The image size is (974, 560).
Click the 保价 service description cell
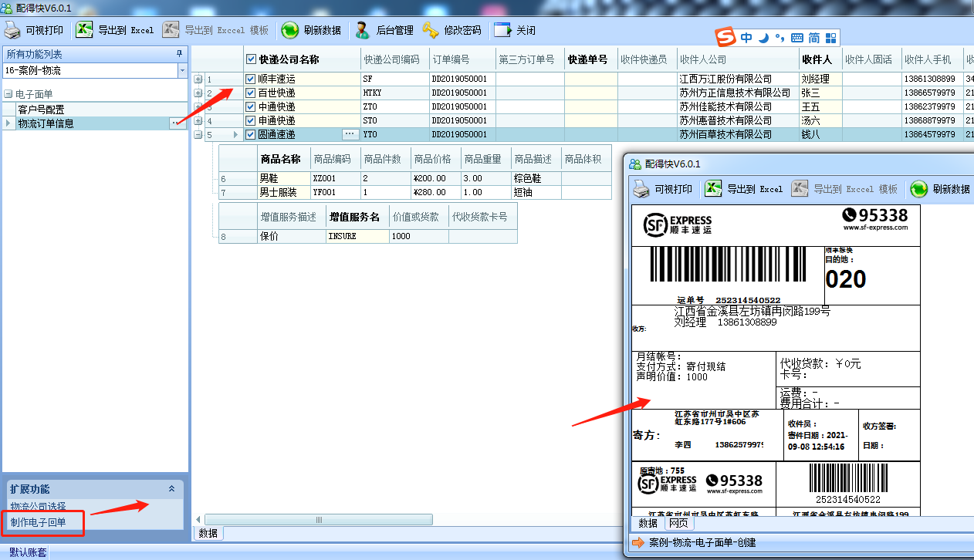pyautogui.click(x=291, y=236)
